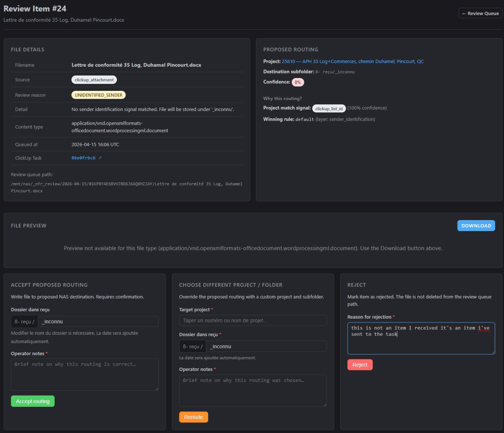
Task: Click the clickup_list_id signal badge
Action: [329, 109]
